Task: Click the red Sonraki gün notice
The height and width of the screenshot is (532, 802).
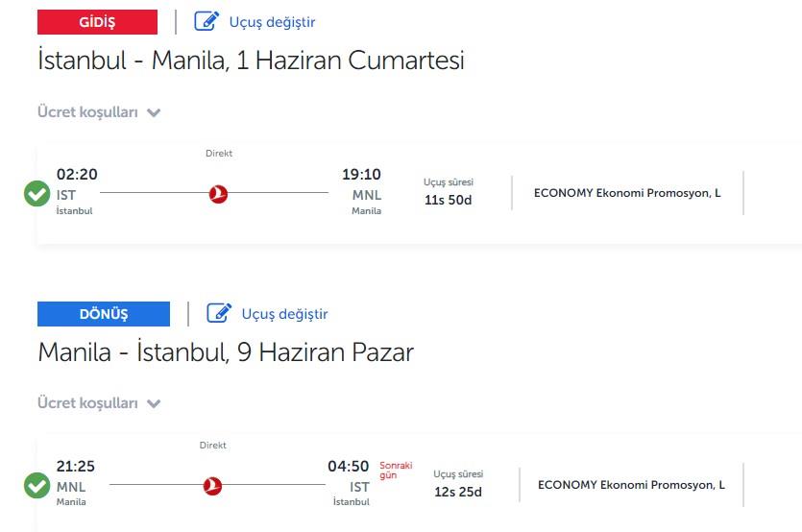Action: (x=396, y=471)
